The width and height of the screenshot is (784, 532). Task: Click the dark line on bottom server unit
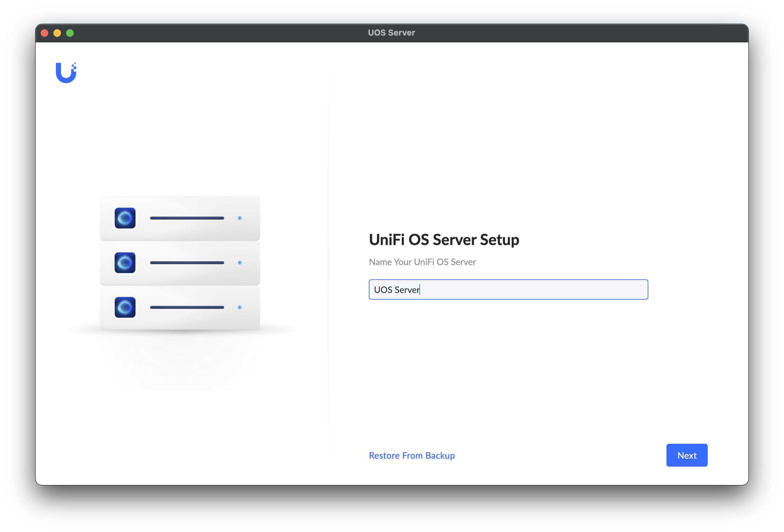click(187, 307)
